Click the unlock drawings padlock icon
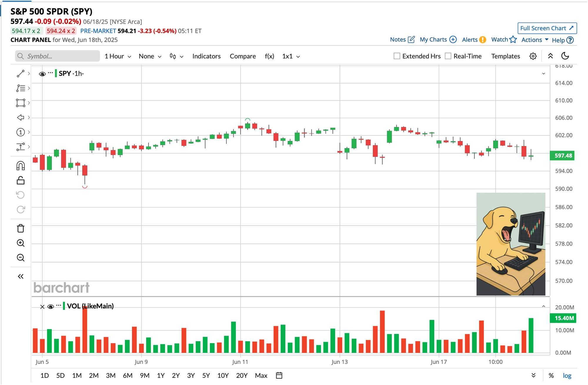The image size is (588, 385). [21, 180]
